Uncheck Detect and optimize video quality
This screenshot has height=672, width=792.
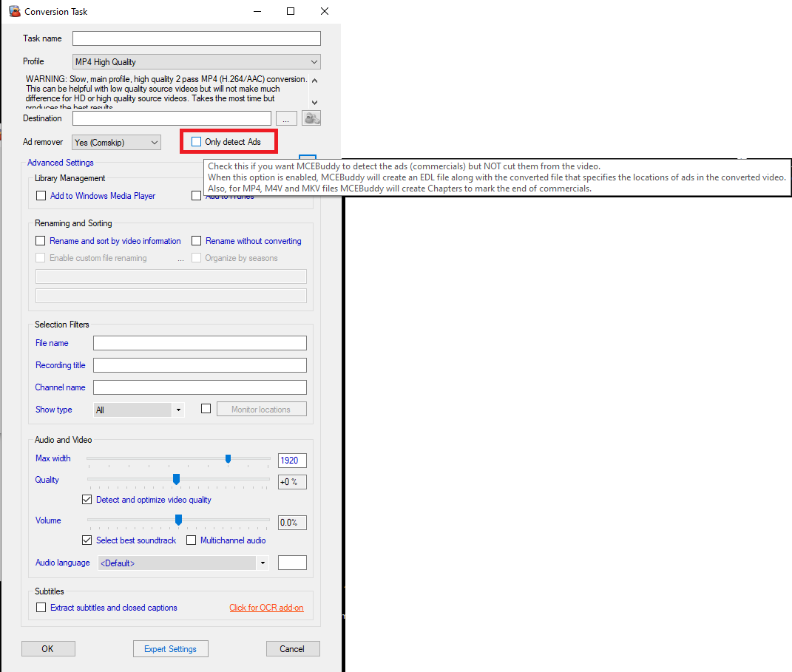pyautogui.click(x=87, y=500)
